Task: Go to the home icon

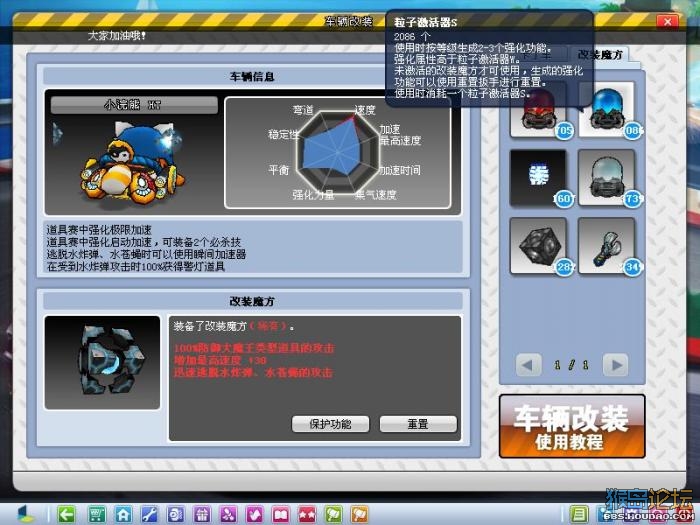Action: tap(123, 515)
